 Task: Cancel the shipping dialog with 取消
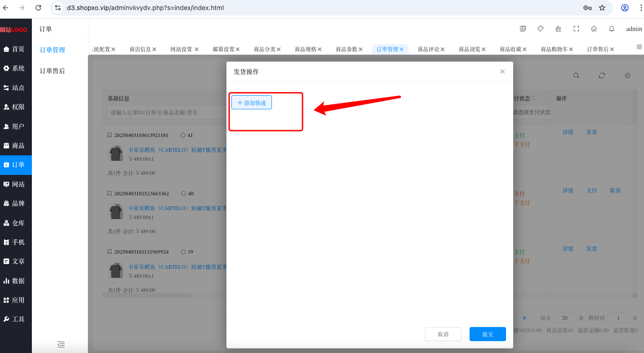pos(443,334)
